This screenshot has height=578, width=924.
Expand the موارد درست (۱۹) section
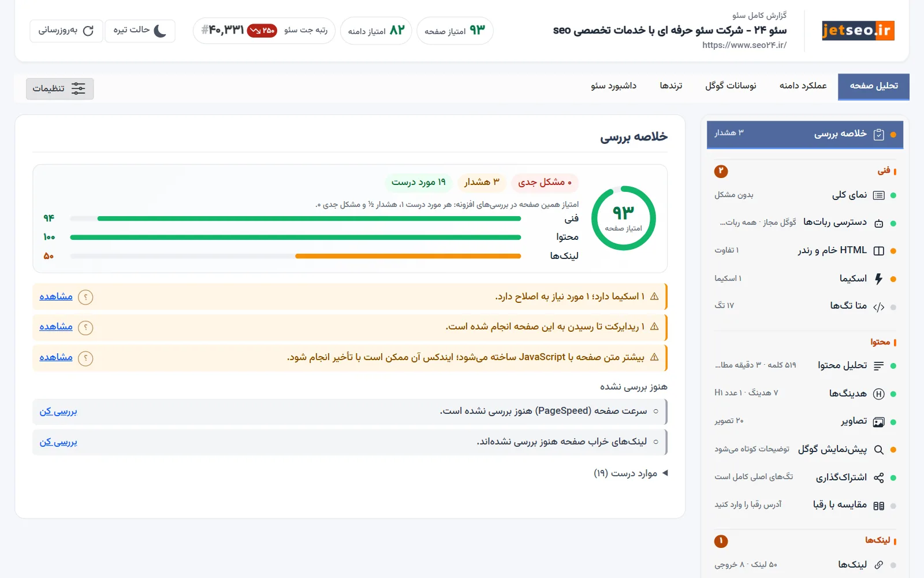[x=631, y=473]
